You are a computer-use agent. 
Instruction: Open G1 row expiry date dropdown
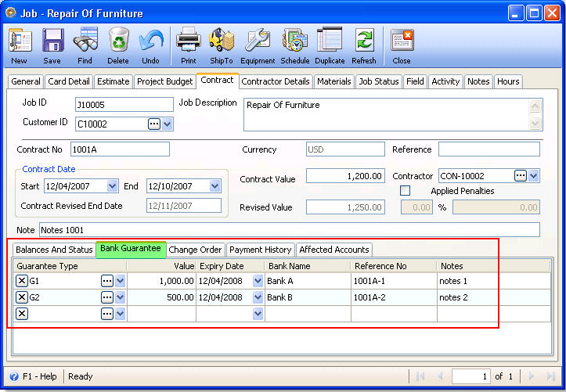(258, 281)
